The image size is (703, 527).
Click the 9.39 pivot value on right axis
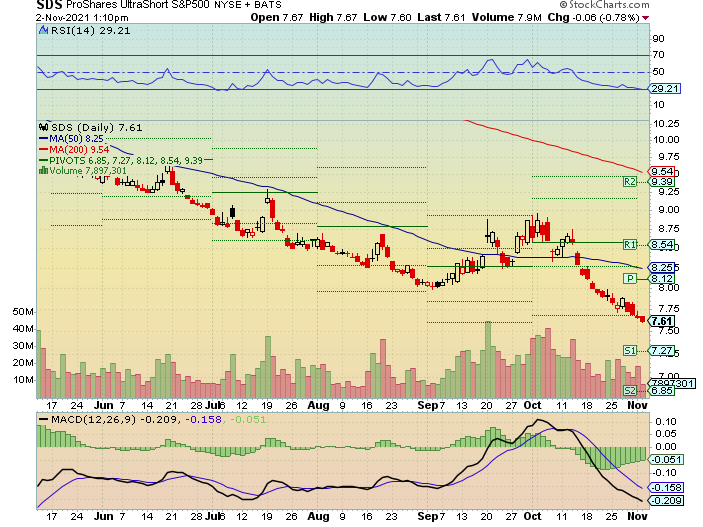coord(662,182)
